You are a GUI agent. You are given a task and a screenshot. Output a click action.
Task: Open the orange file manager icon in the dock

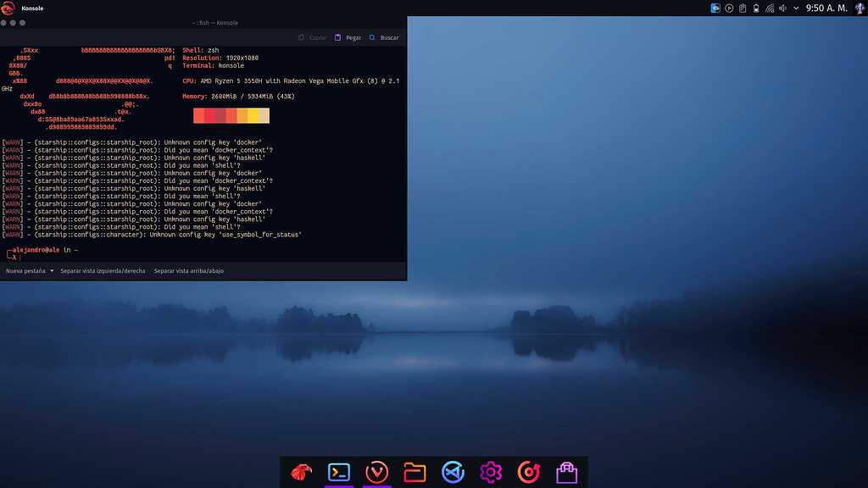coord(415,472)
